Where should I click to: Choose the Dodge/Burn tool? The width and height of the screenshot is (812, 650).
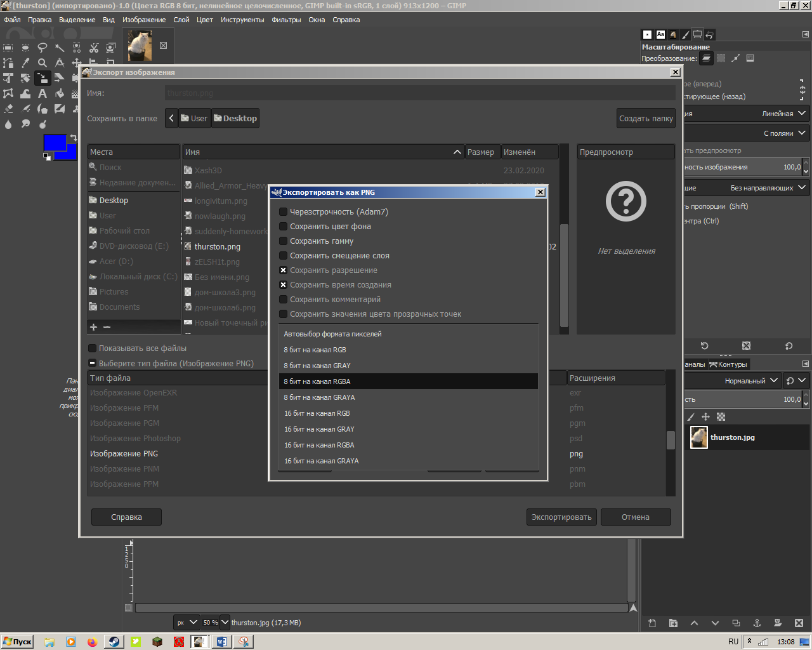[x=43, y=124]
